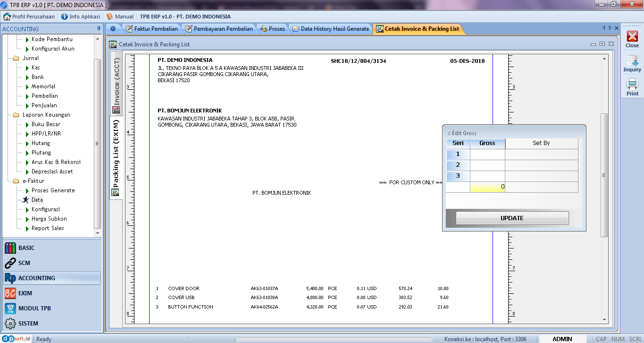This screenshot has height=343, width=644.
Task: Pin the ACCOUNTING side panel
Action: pos(98,29)
